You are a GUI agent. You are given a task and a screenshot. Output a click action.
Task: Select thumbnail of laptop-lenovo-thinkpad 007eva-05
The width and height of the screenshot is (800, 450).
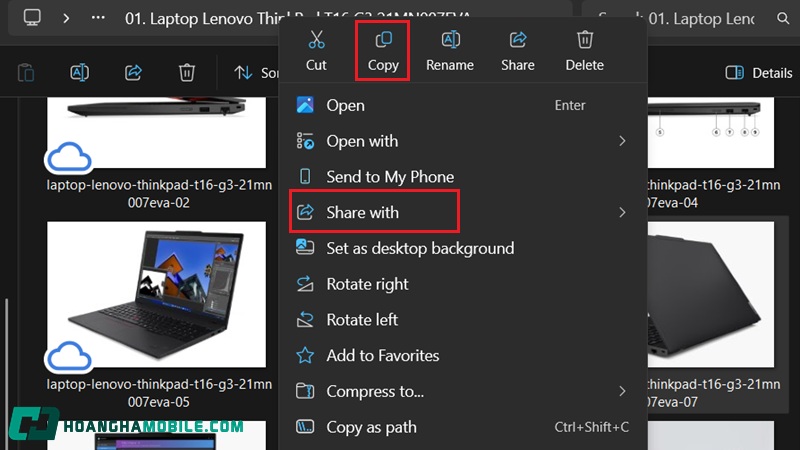(157, 294)
